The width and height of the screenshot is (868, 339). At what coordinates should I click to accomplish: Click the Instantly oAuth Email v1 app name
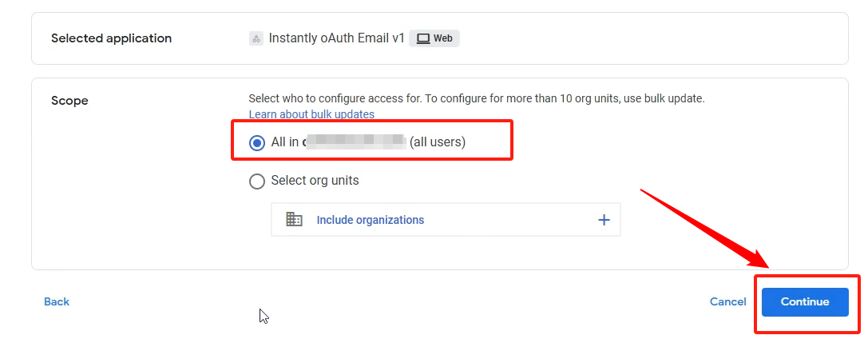[336, 38]
